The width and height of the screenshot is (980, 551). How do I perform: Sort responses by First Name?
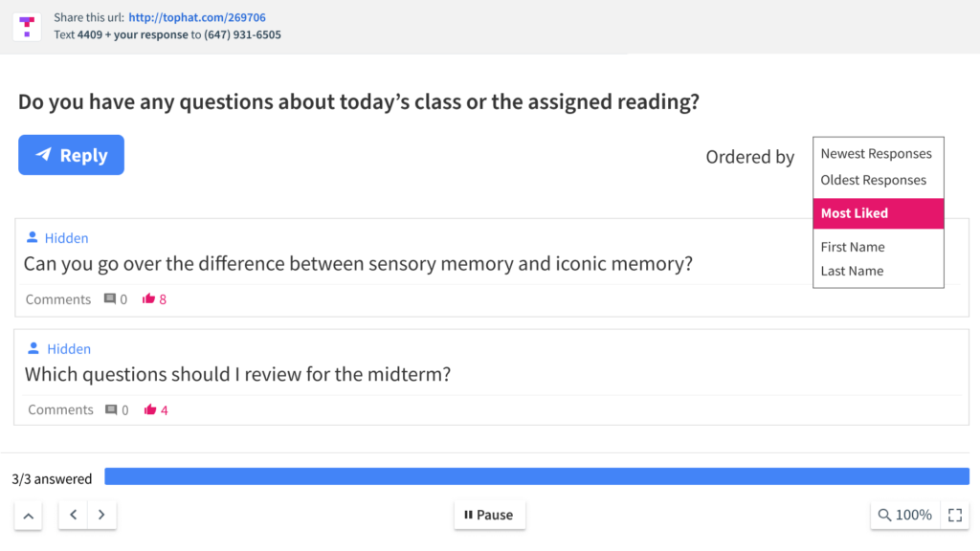click(x=853, y=247)
